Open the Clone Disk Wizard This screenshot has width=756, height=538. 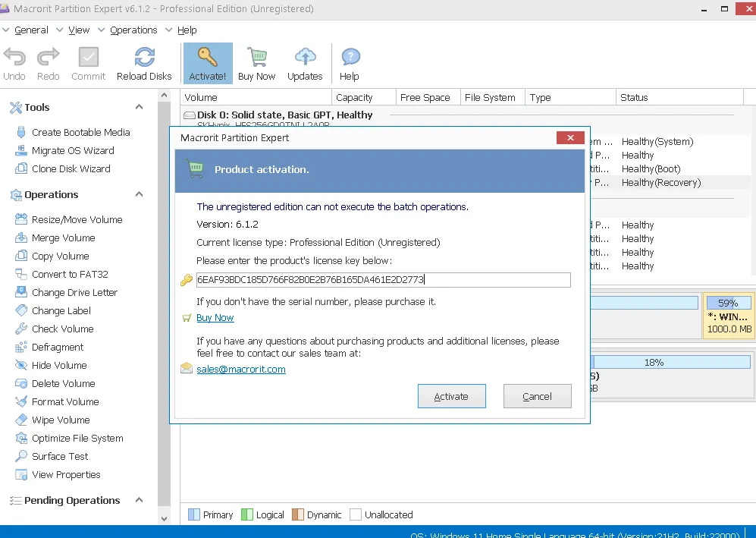pyautogui.click(x=63, y=169)
